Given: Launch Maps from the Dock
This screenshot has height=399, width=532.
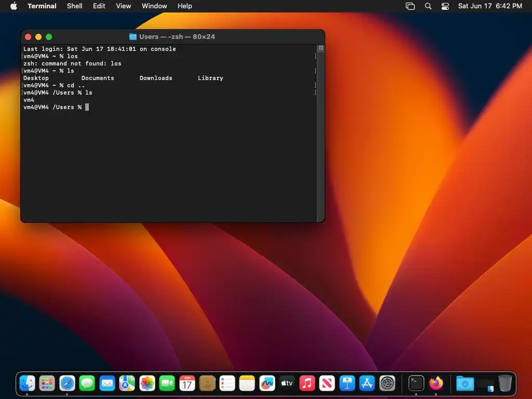Looking at the screenshot, I should tap(127, 383).
